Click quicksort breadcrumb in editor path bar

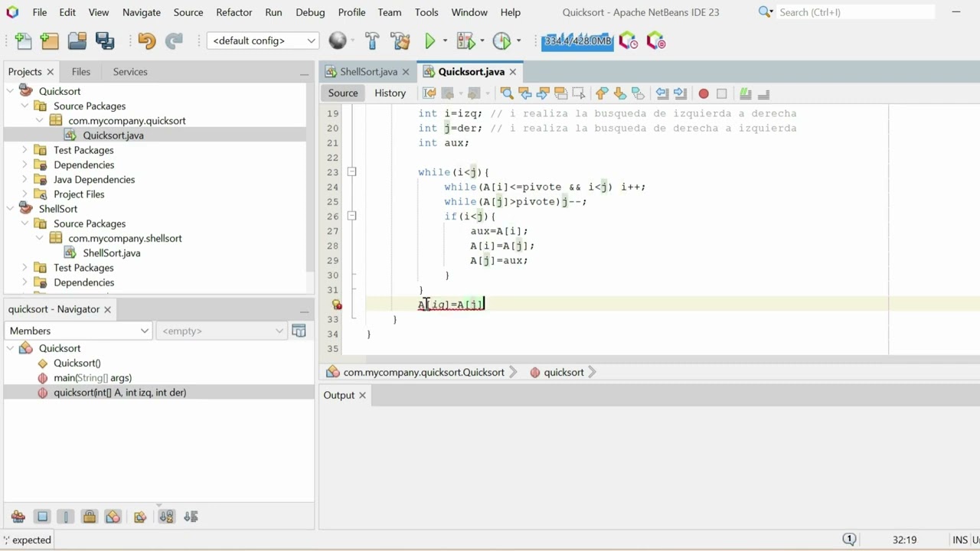(563, 372)
